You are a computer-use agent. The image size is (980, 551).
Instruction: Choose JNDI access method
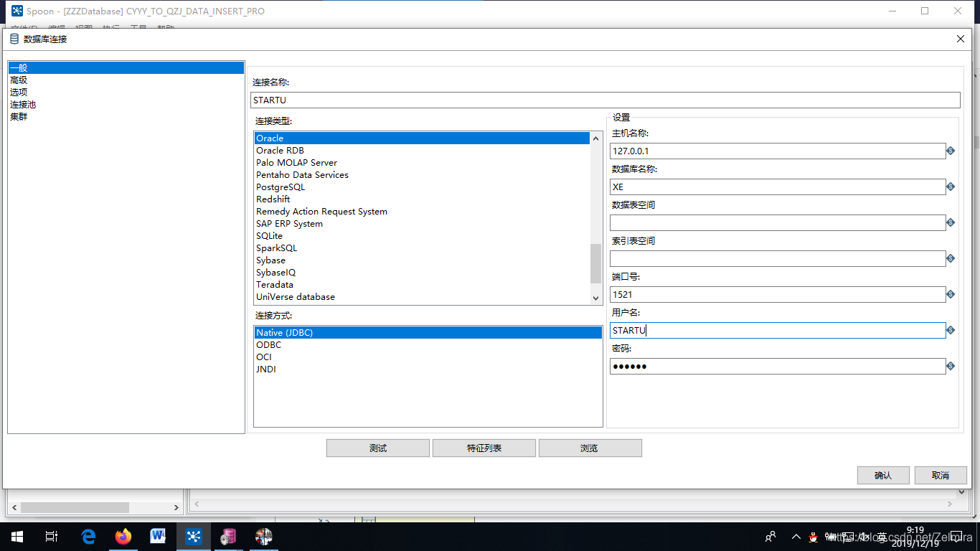point(428,369)
